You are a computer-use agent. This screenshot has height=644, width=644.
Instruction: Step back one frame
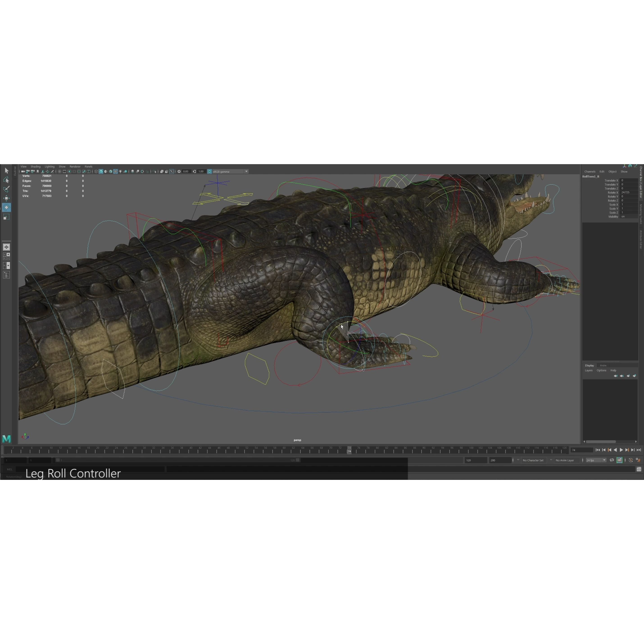coord(604,450)
